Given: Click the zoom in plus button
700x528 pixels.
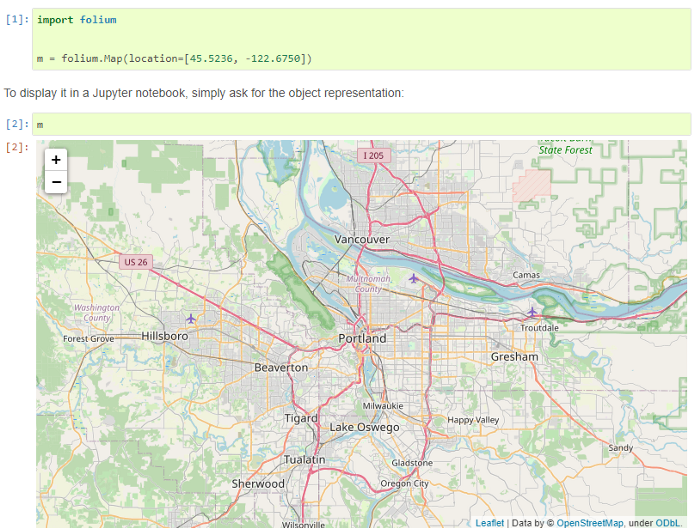Looking at the screenshot, I should coord(56,160).
